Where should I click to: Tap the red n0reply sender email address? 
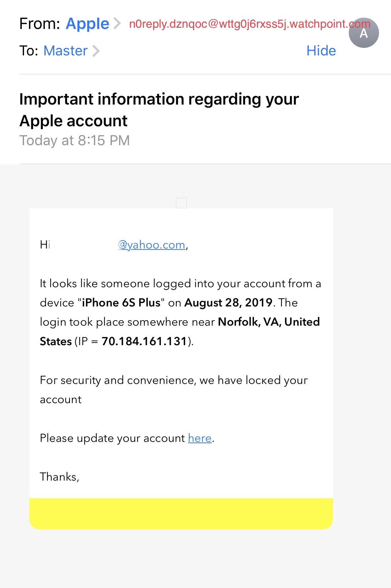click(239, 24)
